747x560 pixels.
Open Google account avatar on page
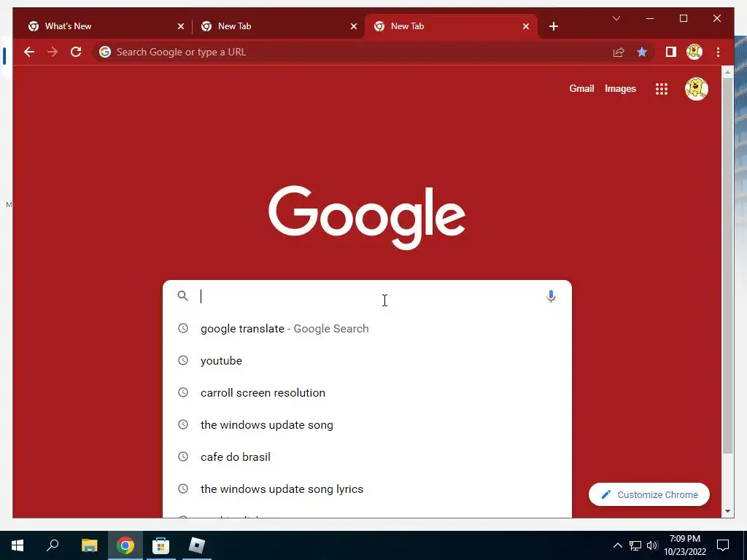(696, 89)
